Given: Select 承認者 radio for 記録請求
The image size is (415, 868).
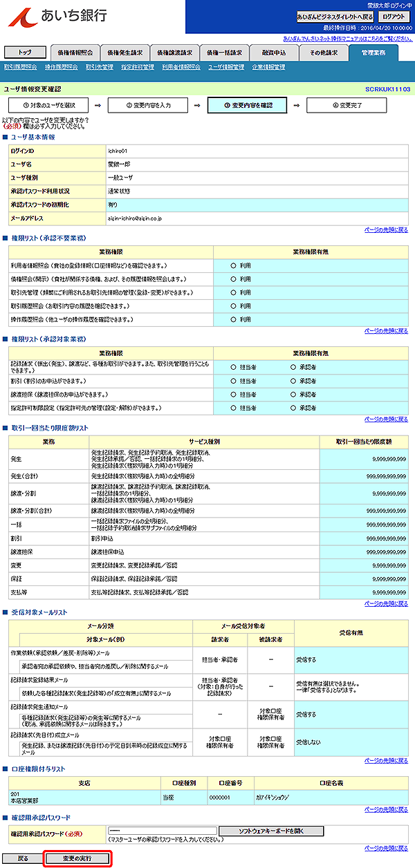Looking at the screenshot, I should pos(293,367).
